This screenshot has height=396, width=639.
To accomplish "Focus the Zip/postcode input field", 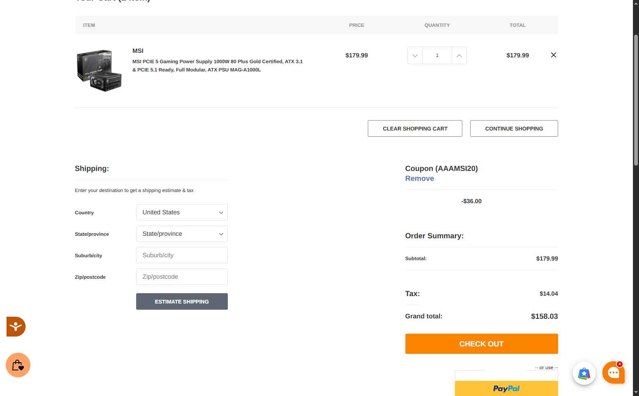I will (x=182, y=277).
